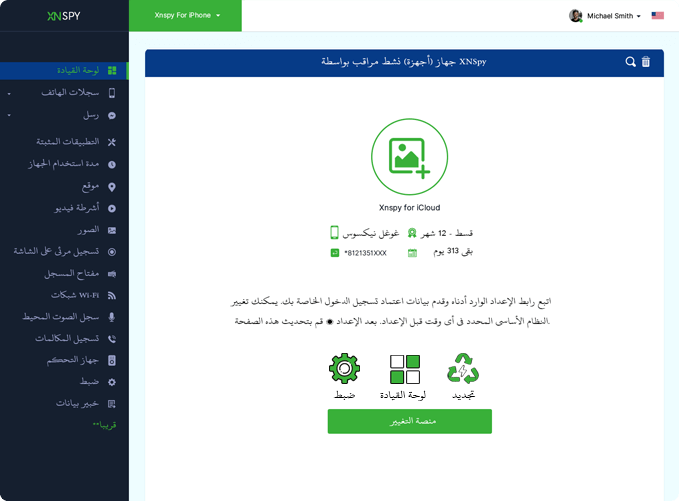This screenshot has width=679, height=501.
Task: Open سجلات الهاتف in the sidebar
Action: 70,93
